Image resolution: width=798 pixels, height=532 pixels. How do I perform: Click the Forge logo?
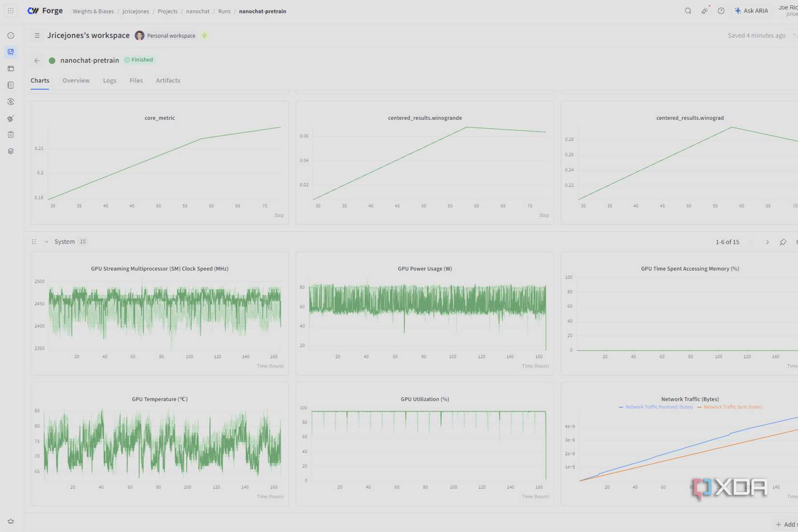pos(45,11)
